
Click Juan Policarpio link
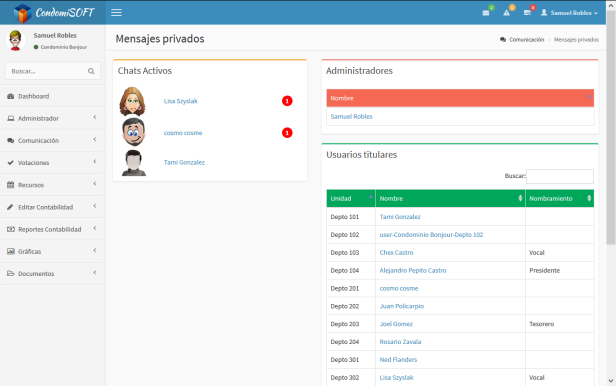tap(402, 306)
